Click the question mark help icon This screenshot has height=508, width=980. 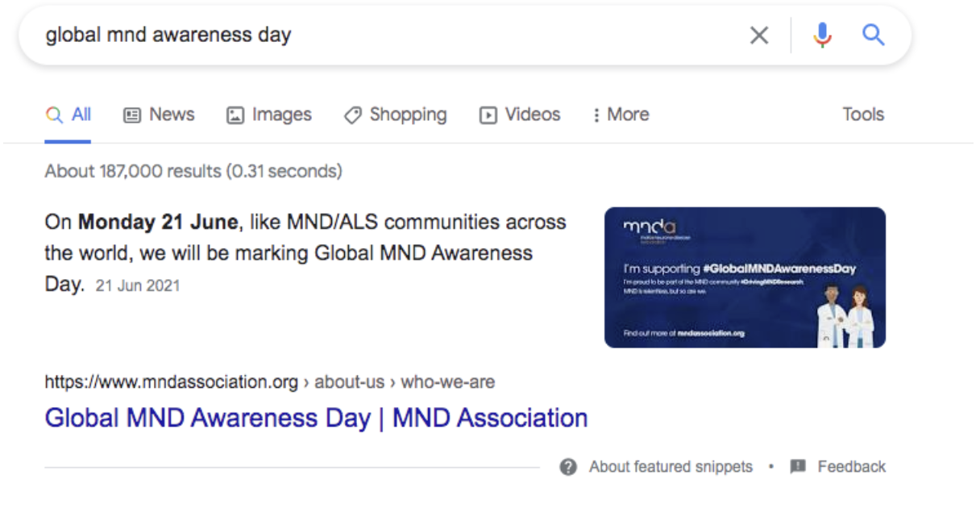568,466
